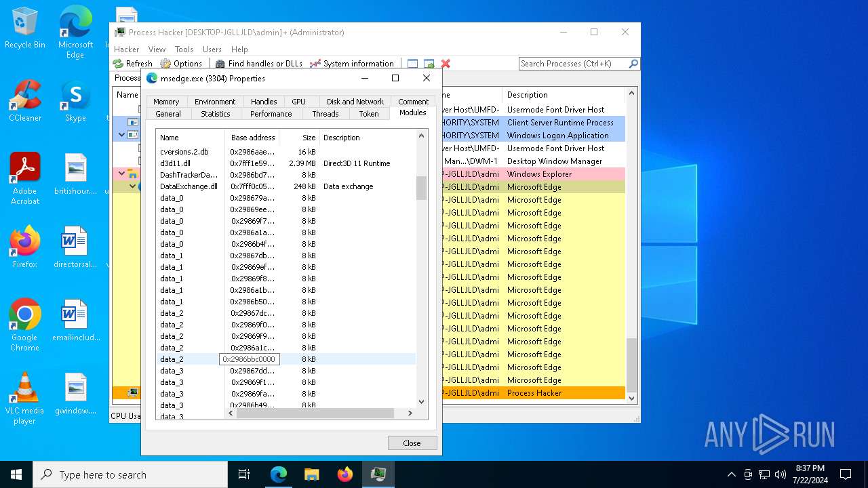Open the Help menu

click(239, 49)
